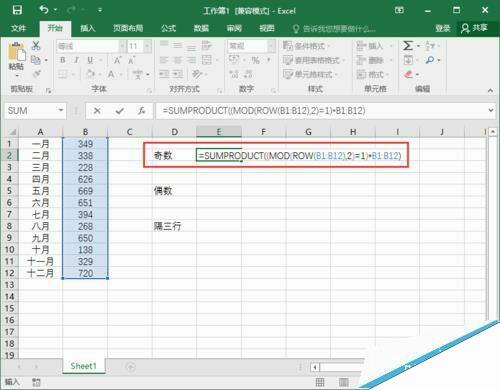Cancel the formula entry with X
Image resolution: width=500 pixels, height=390 pixels.
coord(97,111)
